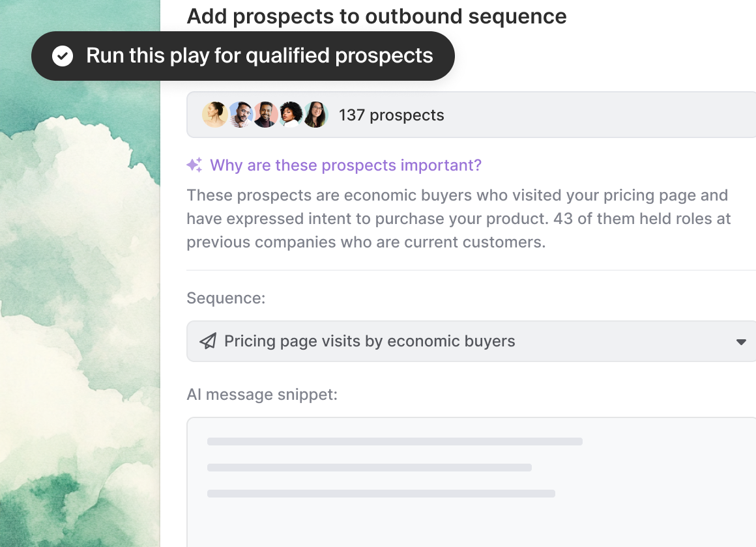Click the bearded man avatar on pink background
756x547 pixels.
tap(265, 115)
